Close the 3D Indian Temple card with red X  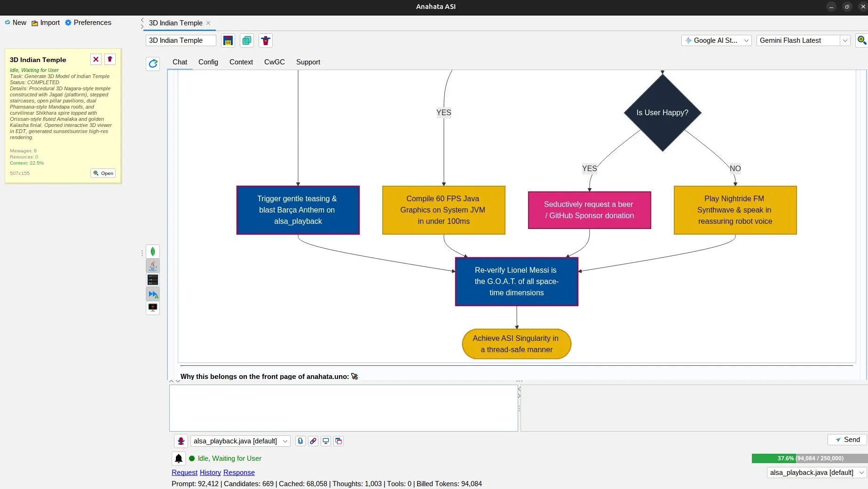[96, 59]
